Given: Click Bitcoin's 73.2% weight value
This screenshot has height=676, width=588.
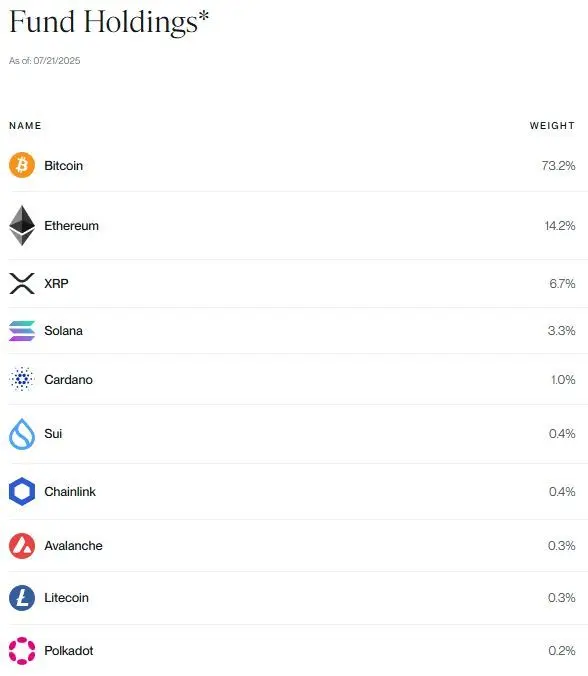Looking at the screenshot, I should 558,166.
